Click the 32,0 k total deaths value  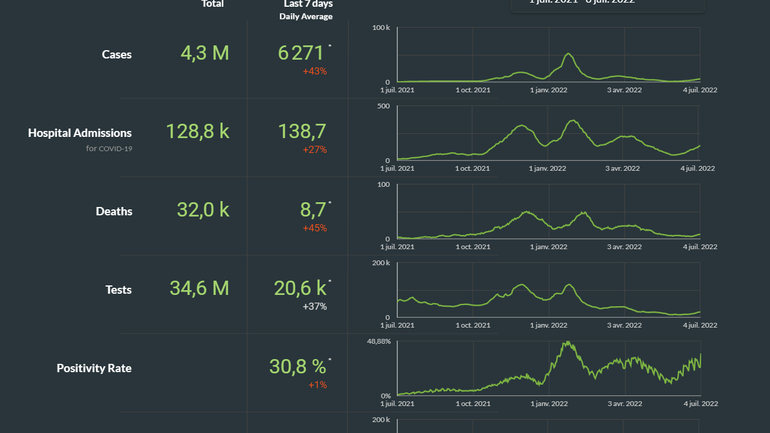click(x=204, y=210)
